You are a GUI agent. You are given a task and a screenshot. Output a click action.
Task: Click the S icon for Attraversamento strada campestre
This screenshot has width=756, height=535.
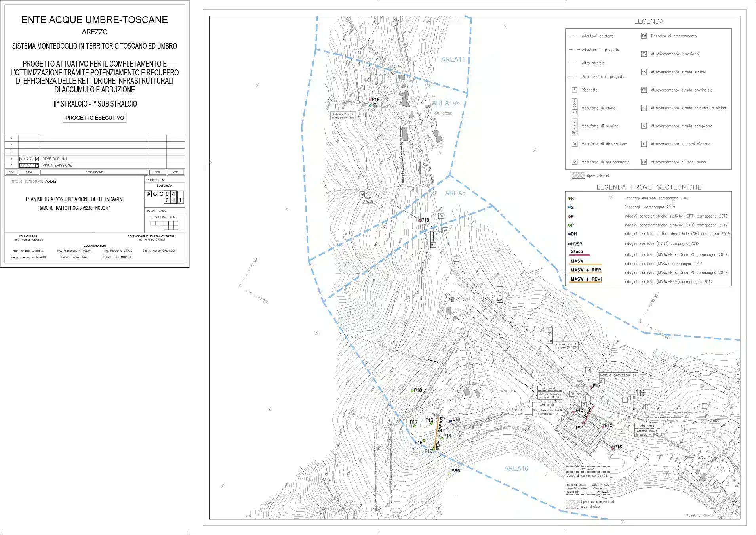click(x=644, y=126)
